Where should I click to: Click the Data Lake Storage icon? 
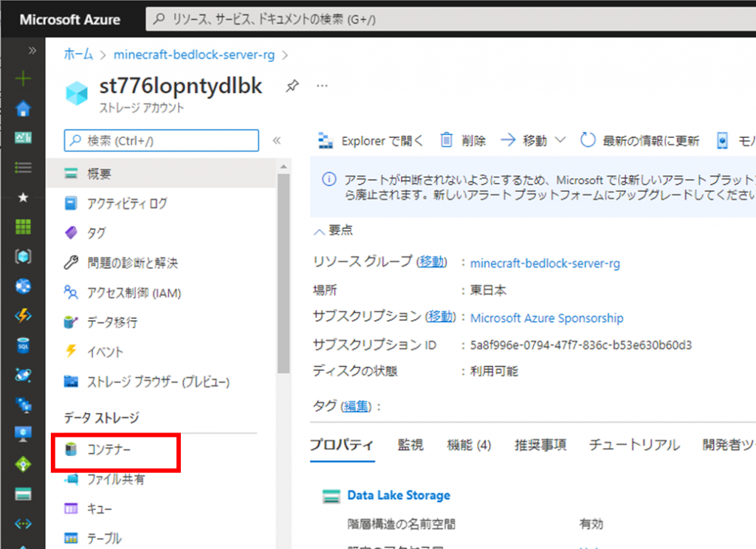[331, 496]
